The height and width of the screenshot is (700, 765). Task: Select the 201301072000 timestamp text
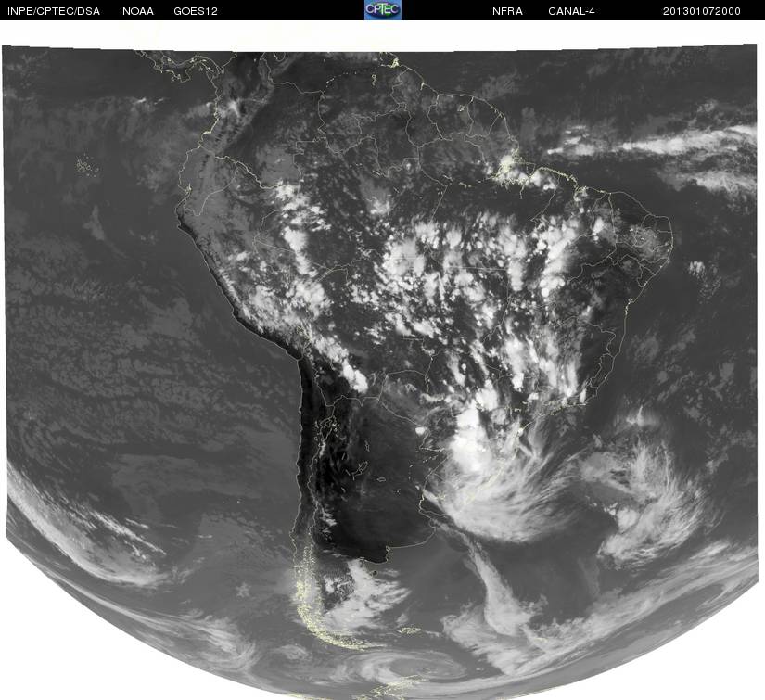point(702,11)
